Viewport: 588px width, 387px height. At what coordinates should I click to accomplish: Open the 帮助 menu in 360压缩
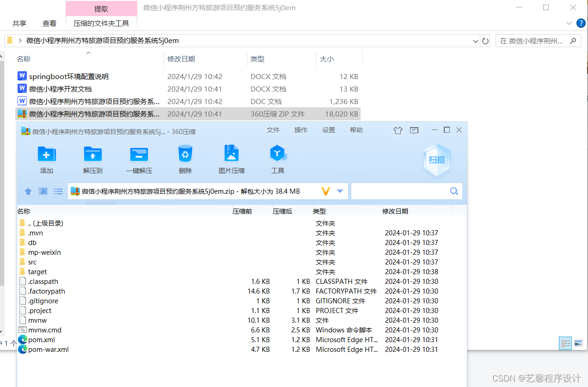356,130
